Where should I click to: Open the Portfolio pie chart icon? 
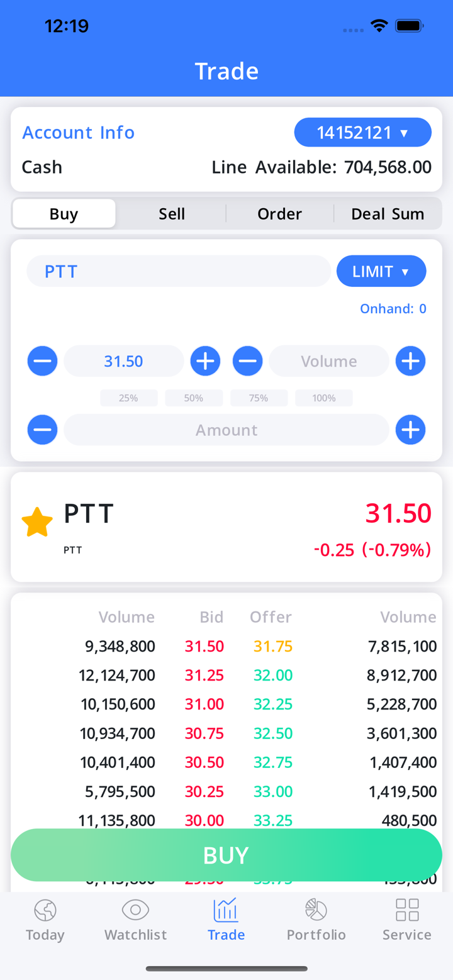[x=316, y=910]
